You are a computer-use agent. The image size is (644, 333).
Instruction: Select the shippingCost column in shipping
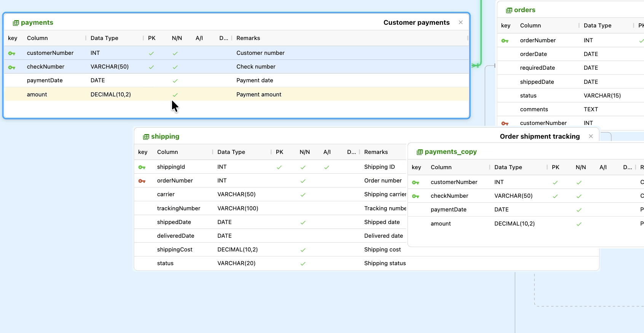click(175, 250)
